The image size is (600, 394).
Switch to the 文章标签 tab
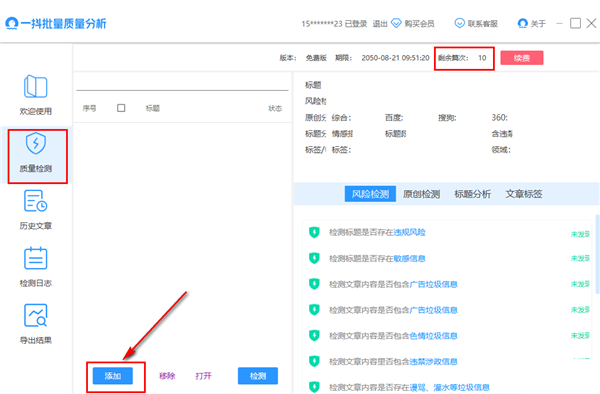point(524,194)
